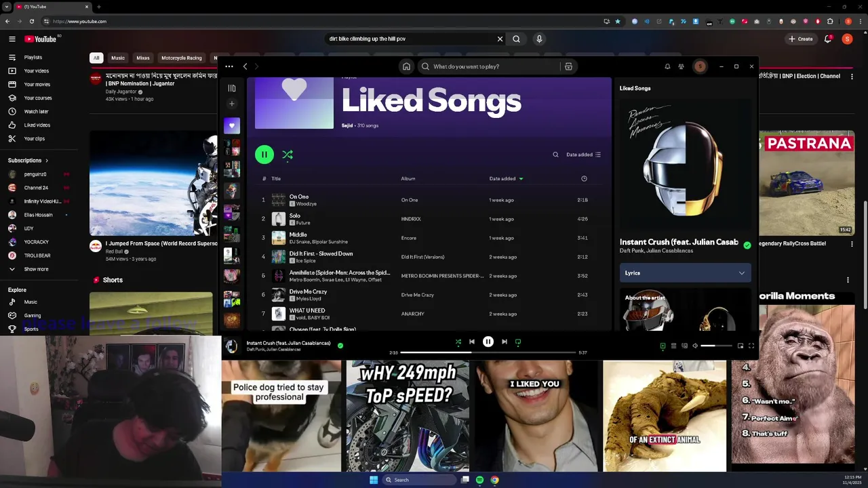Open penguinz0 subscription channel
Screen dimensions: 868x488
[x=35, y=174]
